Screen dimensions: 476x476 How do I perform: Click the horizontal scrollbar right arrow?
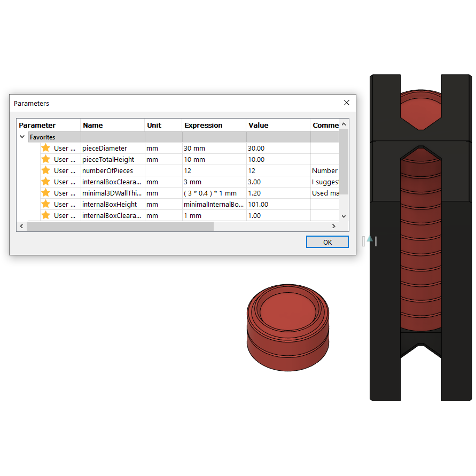tap(334, 226)
